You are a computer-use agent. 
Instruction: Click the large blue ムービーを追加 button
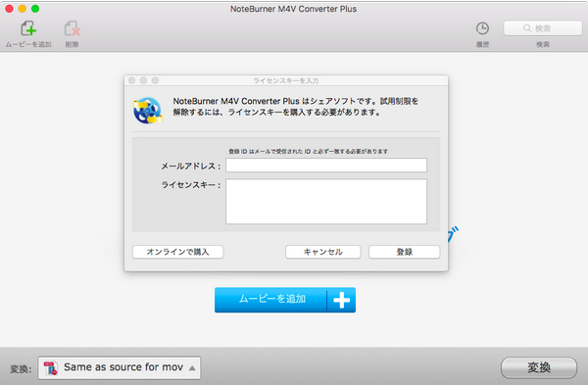click(x=285, y=300)
